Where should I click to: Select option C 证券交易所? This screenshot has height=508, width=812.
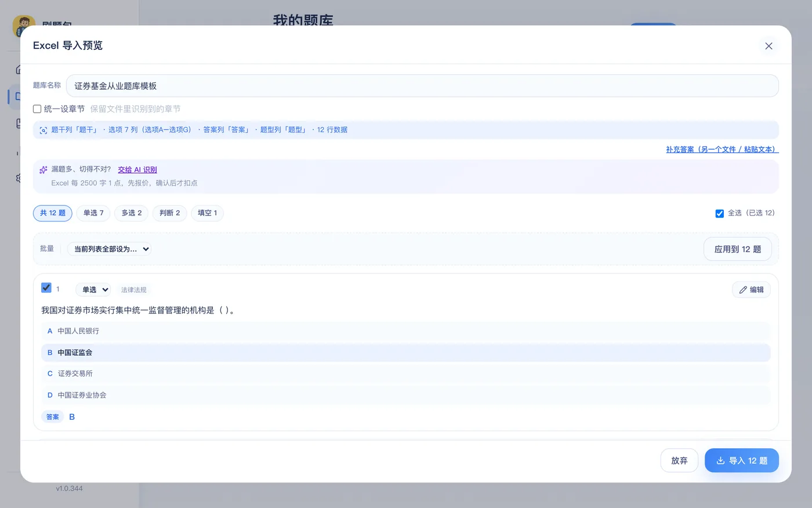coord(406,374)
